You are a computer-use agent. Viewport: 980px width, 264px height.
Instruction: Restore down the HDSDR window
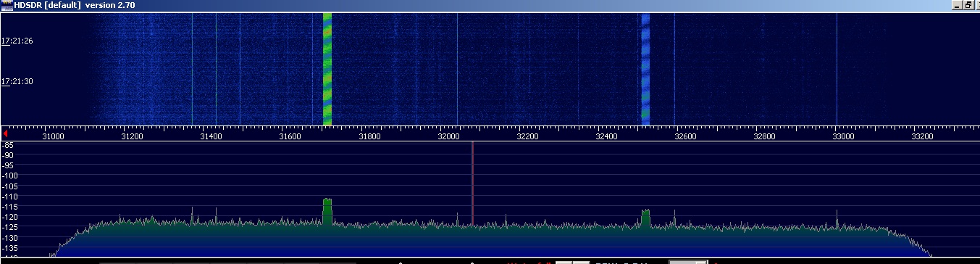pyautogui.click(x=967, y=5)
